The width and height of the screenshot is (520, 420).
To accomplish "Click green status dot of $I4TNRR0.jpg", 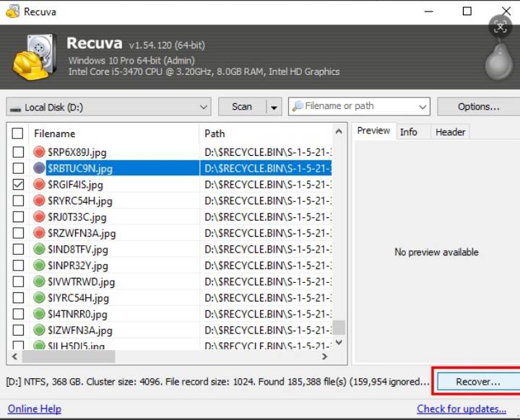I will (x=39, y=314).
